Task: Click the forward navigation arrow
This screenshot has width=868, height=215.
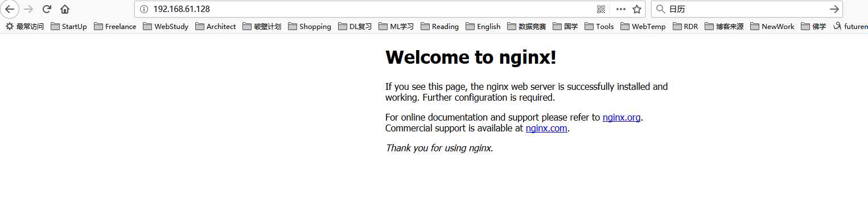Action: click(28, 9)
